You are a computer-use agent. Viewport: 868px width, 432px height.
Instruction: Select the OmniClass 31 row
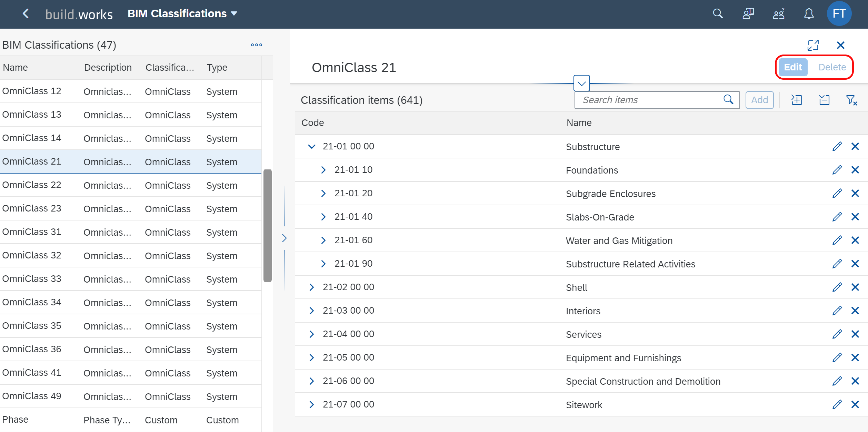pos(131,232)
